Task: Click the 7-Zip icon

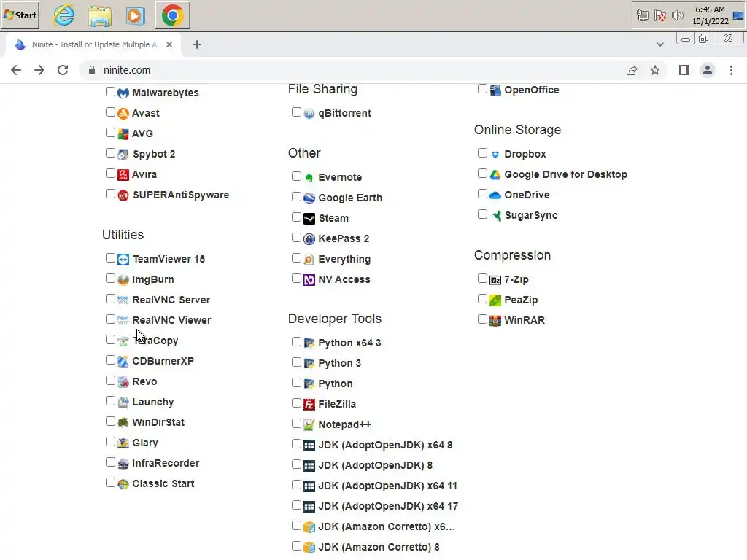Action: pos(495,279)
